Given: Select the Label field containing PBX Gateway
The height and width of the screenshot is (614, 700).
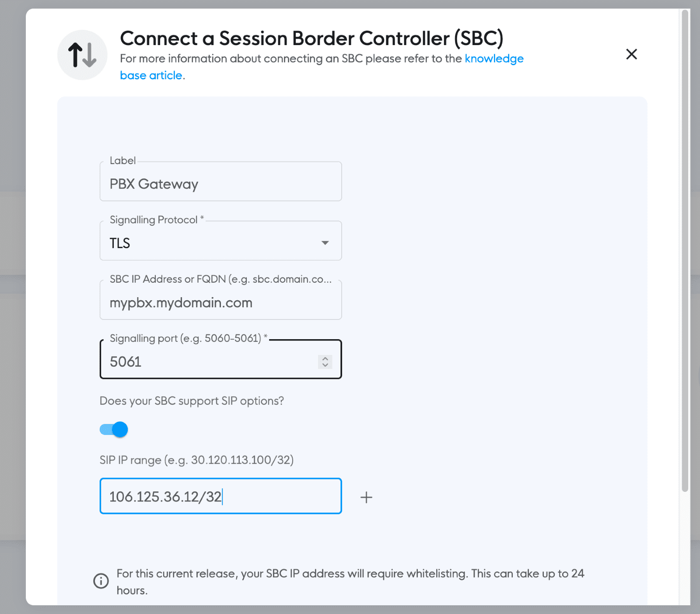Looking at the screenshot, I should 220,183.
